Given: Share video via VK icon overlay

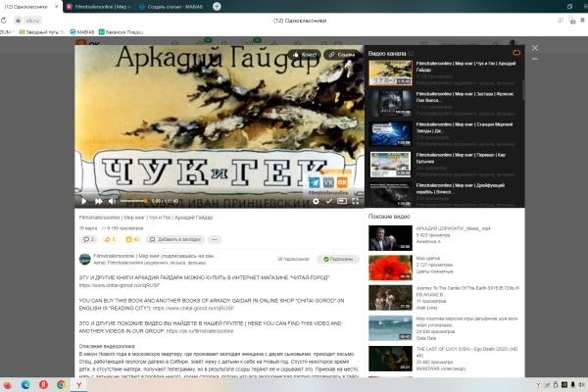Looking at the screenshot, I should pos(328,182).
